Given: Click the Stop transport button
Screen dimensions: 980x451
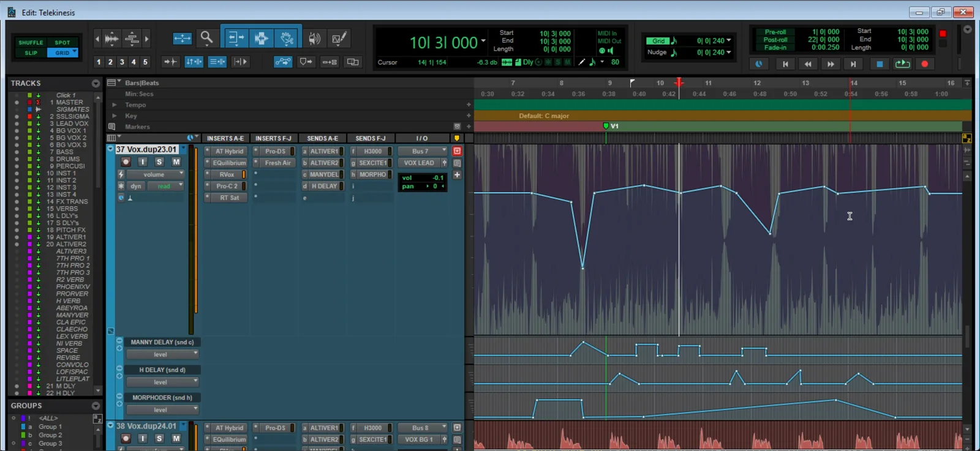Looking at the screenshot, I should (x=880, y=64).
